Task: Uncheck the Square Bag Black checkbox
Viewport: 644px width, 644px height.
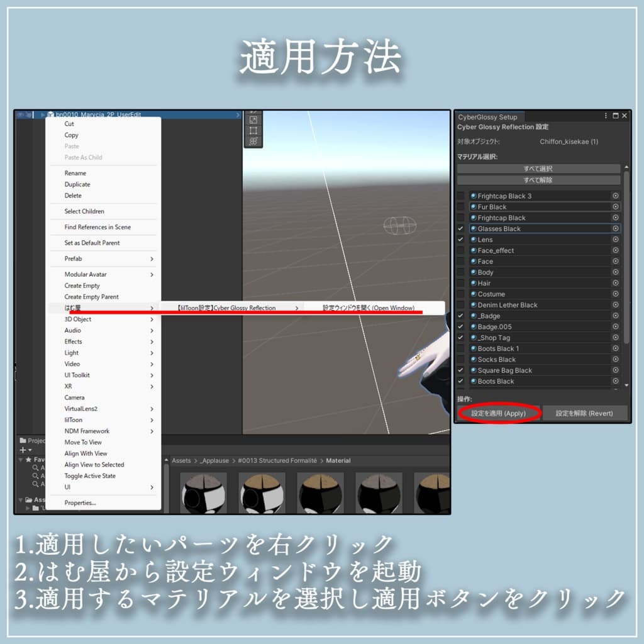Action: pyautogui.click(x=460, y=370)
